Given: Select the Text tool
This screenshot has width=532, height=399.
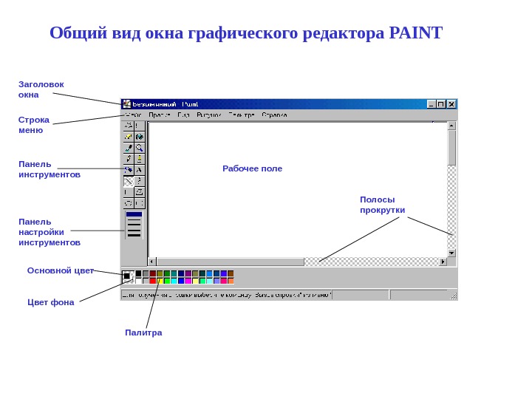Looking at the screenshot, I should 140,170.
